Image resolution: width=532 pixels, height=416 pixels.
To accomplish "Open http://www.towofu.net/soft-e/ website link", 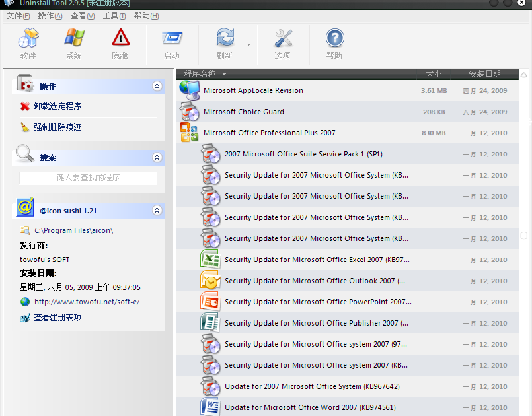I will [x=87, y=302].
